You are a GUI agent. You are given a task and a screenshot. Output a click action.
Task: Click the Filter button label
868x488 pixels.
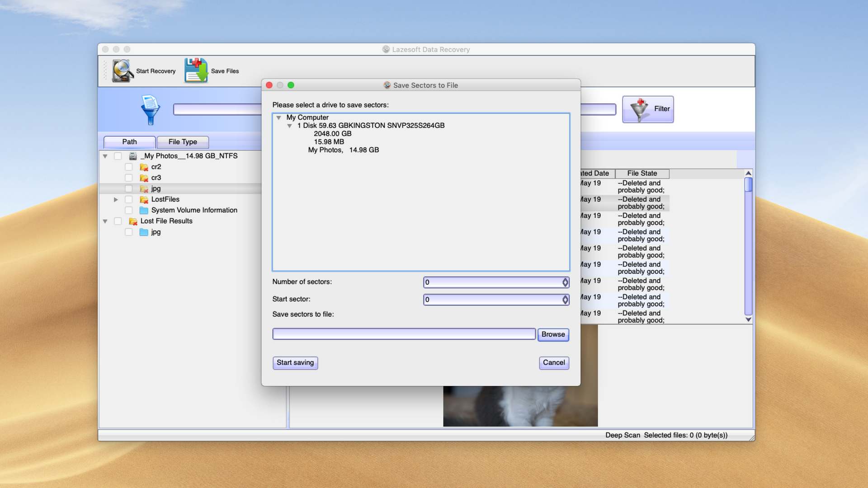tap(662, 109)
